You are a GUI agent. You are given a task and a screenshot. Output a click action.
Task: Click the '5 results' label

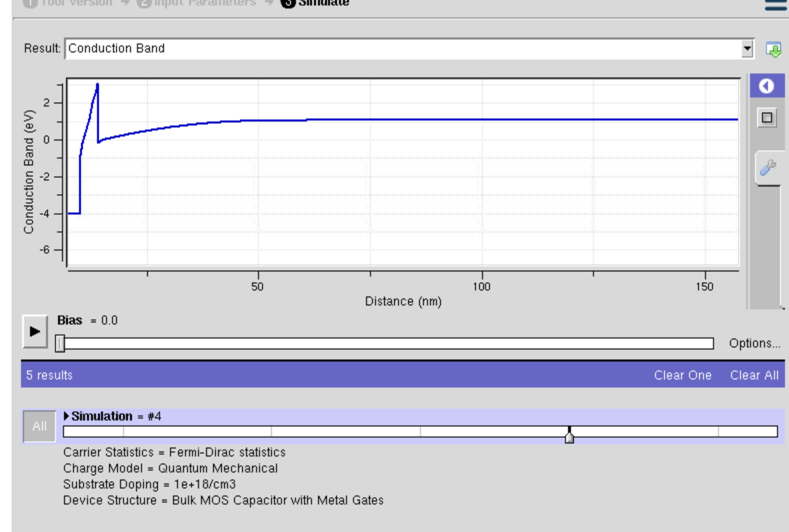49,375
